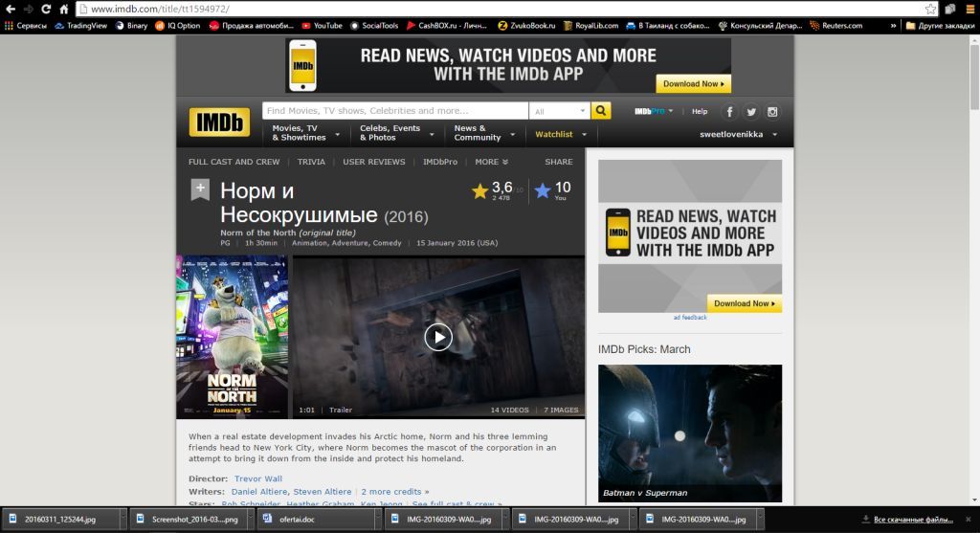The image size is (980, 533).
Task: Open the 7 IMAGES link
Action: 561,410
